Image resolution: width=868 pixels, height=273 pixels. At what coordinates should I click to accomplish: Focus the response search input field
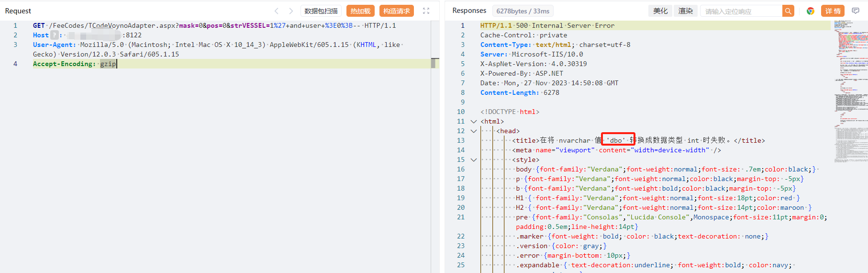tap(741, 11)
